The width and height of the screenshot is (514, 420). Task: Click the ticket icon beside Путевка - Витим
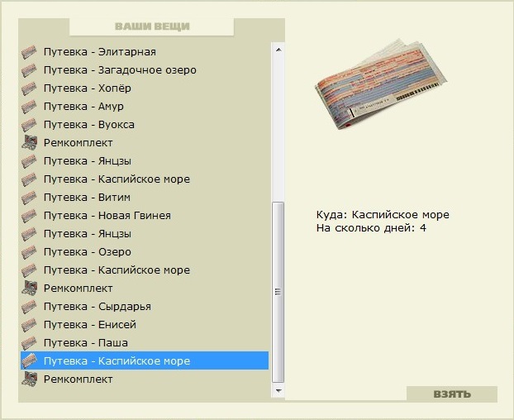[x=29, y=198]
